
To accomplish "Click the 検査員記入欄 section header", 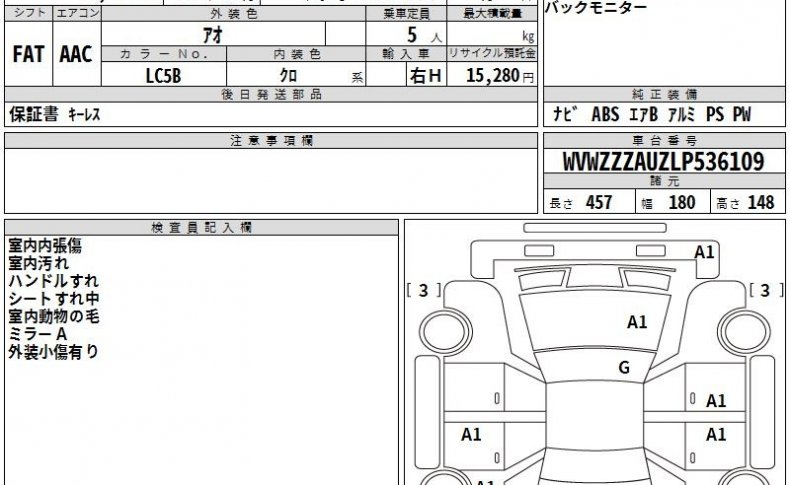I will 202,228.
